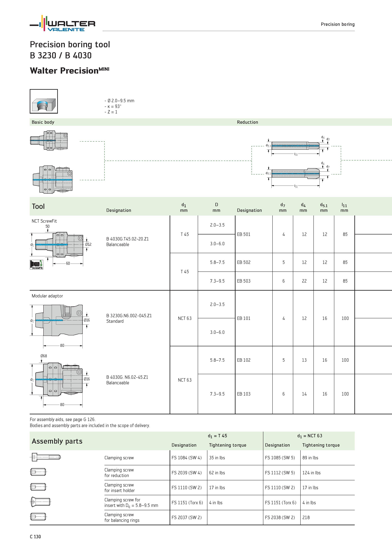
Task: Select designation B 3230G.N6.002-045.Z1
Action: (x=129, y=315)
